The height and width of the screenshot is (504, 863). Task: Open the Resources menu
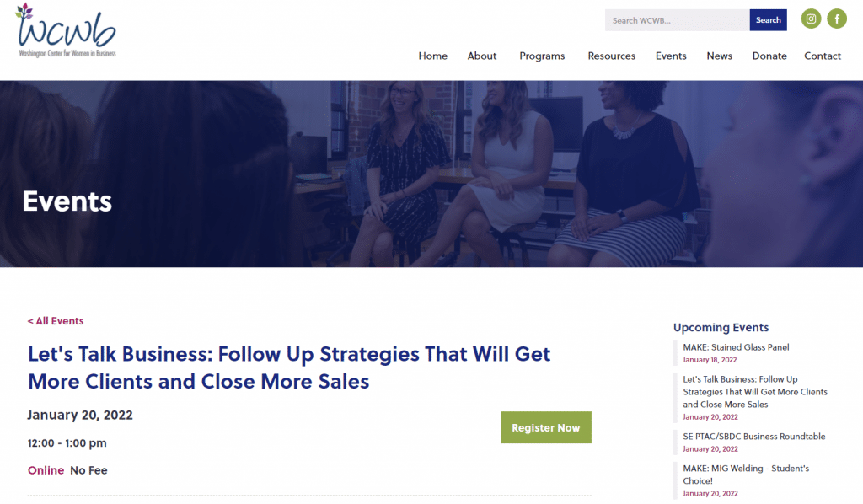click(x=611, y=56)
